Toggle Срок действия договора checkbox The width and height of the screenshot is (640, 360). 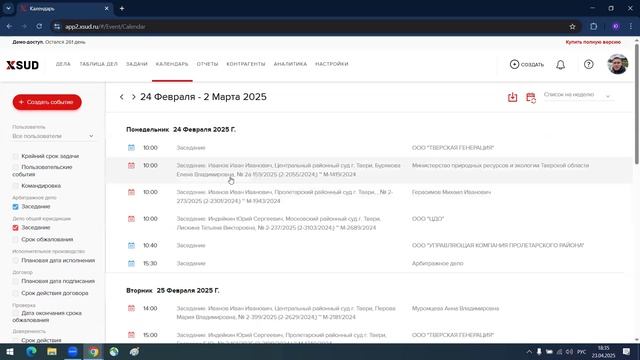click(x=16, y=293)
